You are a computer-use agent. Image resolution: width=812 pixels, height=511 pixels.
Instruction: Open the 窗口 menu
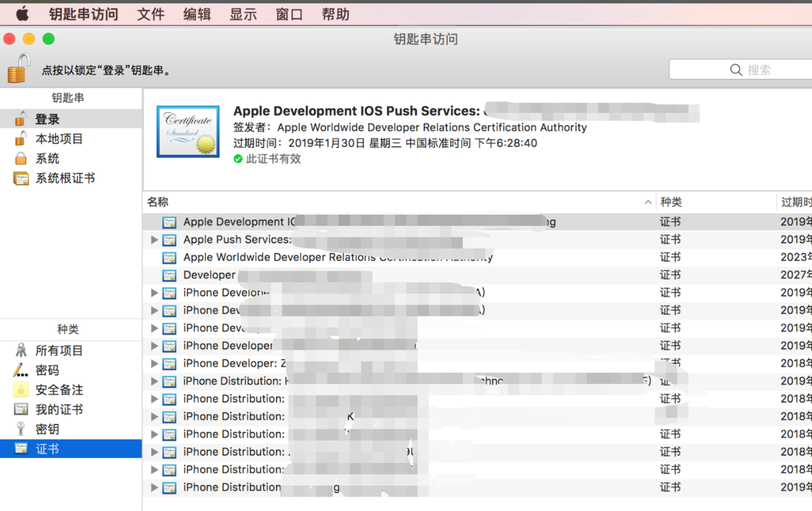click(289, 14)
